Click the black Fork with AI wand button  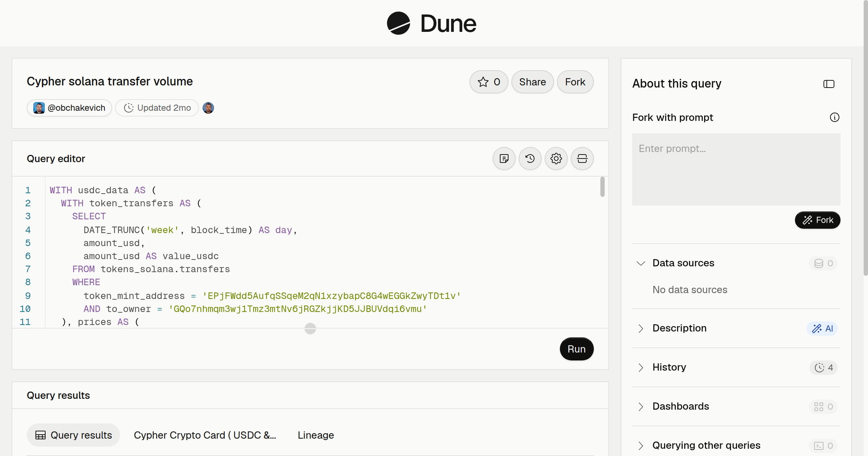coord(818,220)
